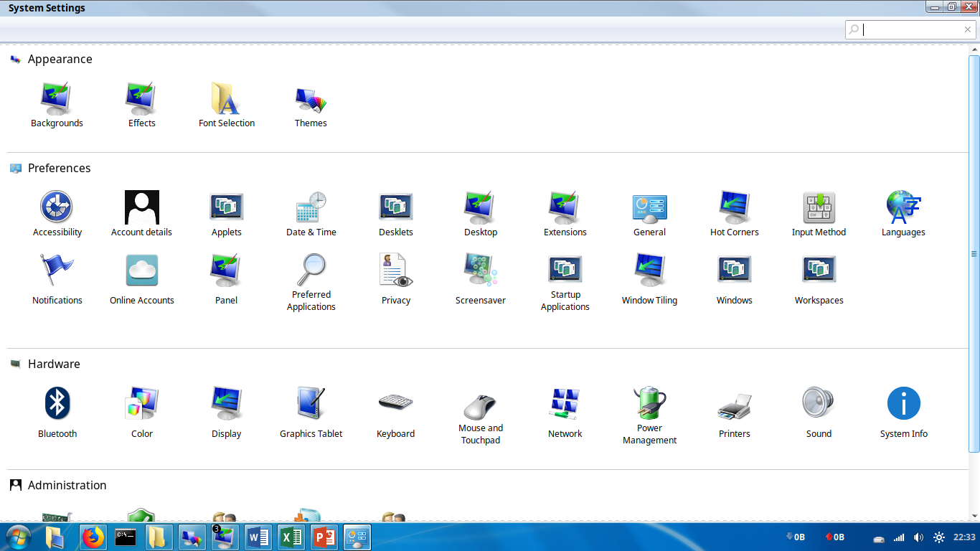Open the Windows preferences

(735, 281)
